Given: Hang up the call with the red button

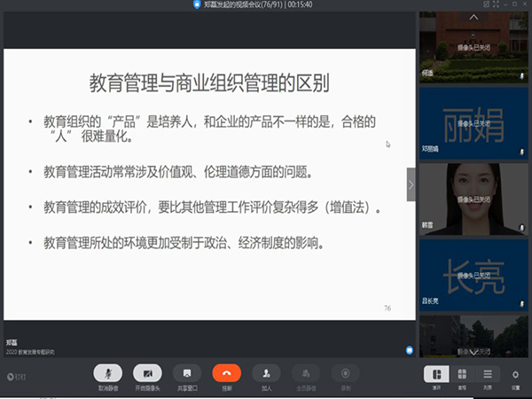Looking at the screenshot, I should point(227,373).
